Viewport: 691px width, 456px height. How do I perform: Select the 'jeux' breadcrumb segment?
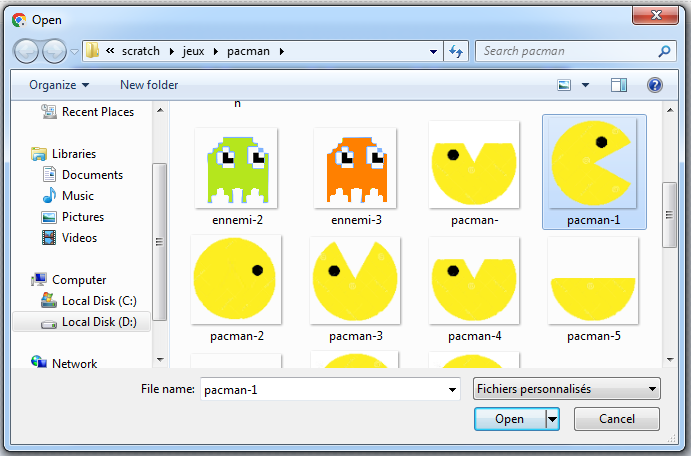(x=193, y=51)
